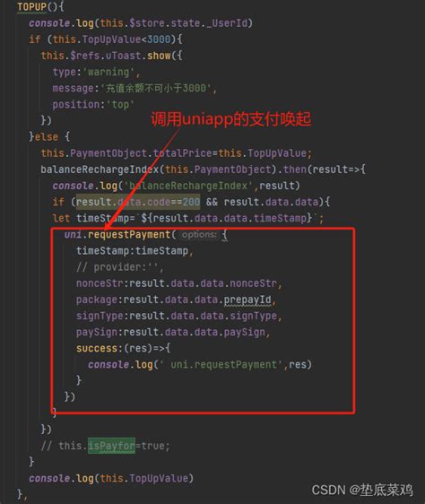
Task: Click the nonceStr property key
Action: [100, 283]
